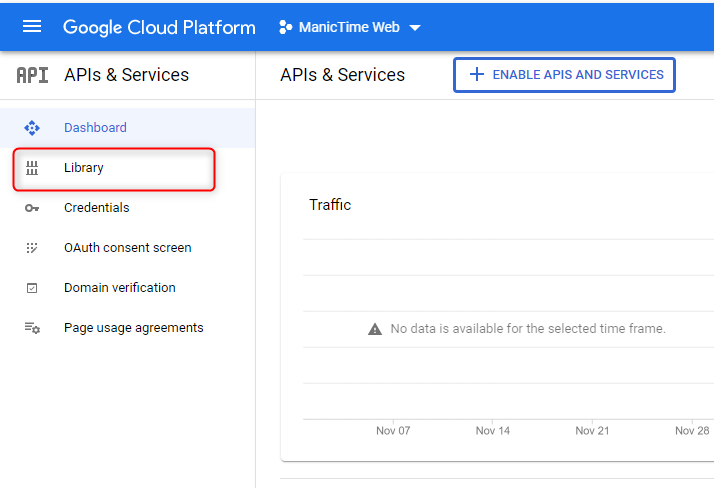714x488 pixels.
Task: Select the Dashboard menu label
Action: pos(95,128)
